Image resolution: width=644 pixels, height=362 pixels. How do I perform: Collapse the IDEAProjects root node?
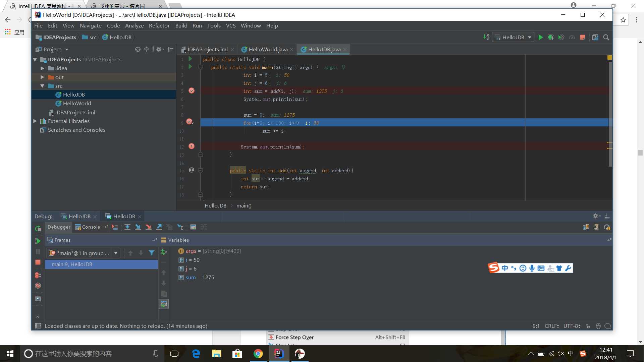click(35, 60)
